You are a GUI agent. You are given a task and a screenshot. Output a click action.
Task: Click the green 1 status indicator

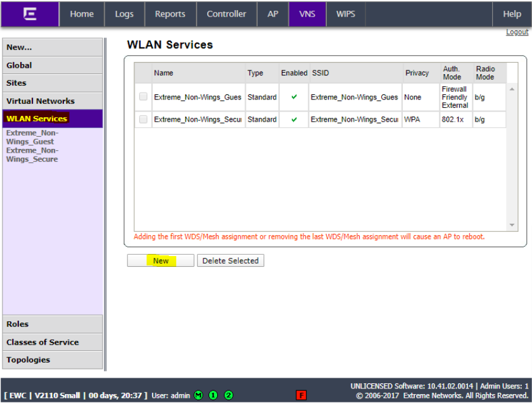(213, 395)
